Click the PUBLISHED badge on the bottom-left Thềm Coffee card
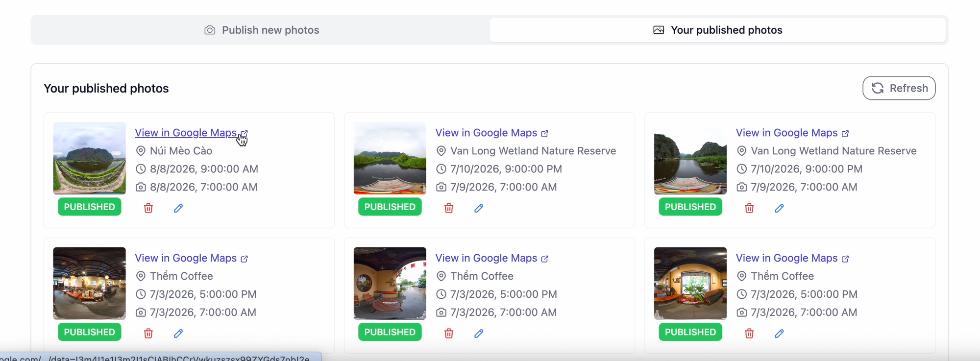The height and width of the screenshot is (361, 980). click(90, 332)
